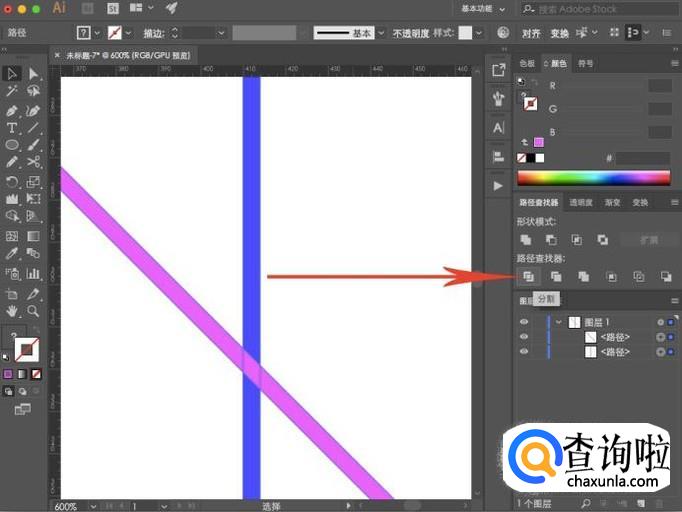Open the graphic style (样式) dropdown
This screenshot has width=682, height=512.
(x=478, y=33)
